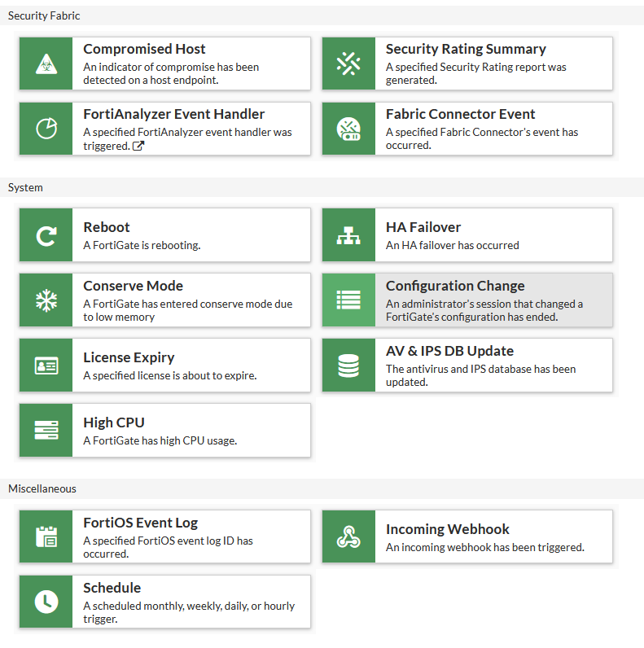644x648 pixels.
Task: Select the Schedule trigger title
Action: (x=112, y=588)
